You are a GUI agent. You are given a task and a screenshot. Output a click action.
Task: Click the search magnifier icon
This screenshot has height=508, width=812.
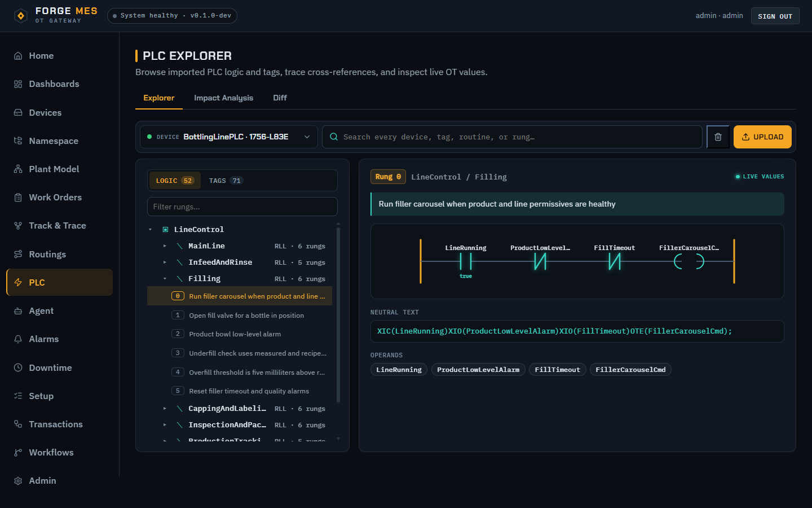(x=334, y=137)
